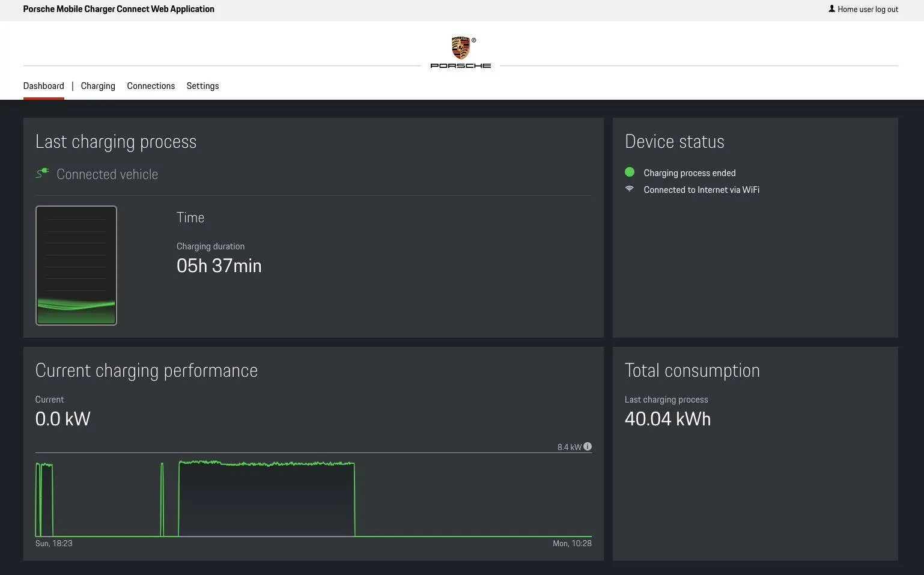Click the green charging status dot
924x575 pixels.
[x=630, y=172]
